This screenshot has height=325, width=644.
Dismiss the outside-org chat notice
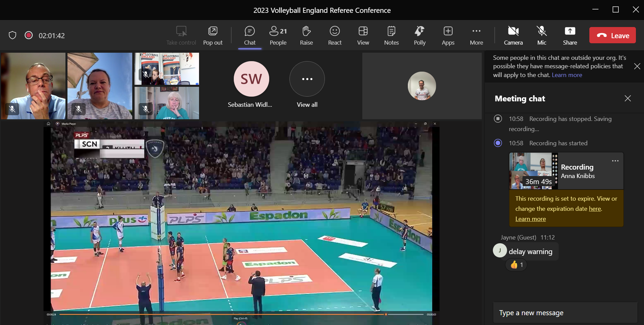click(637, 66)
